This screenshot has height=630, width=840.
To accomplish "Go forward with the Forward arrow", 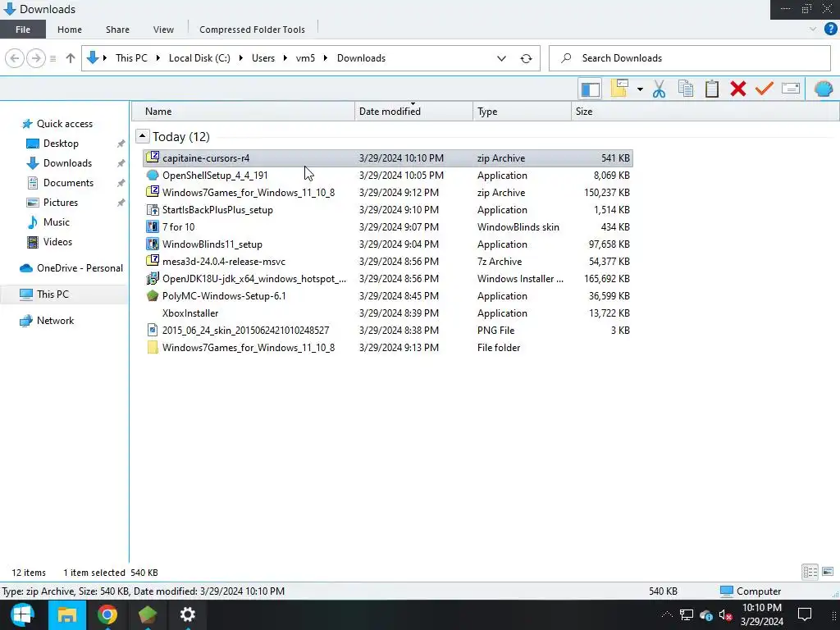I will 36,58.
